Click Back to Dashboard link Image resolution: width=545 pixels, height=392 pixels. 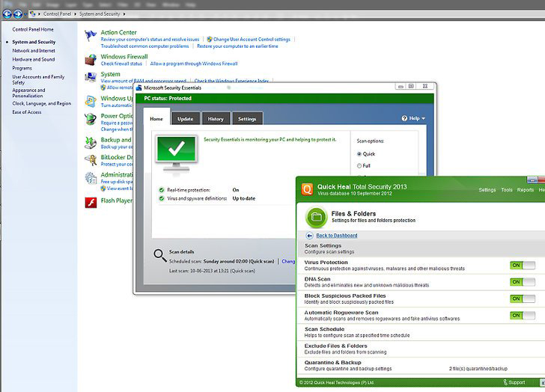click(336, 236)
